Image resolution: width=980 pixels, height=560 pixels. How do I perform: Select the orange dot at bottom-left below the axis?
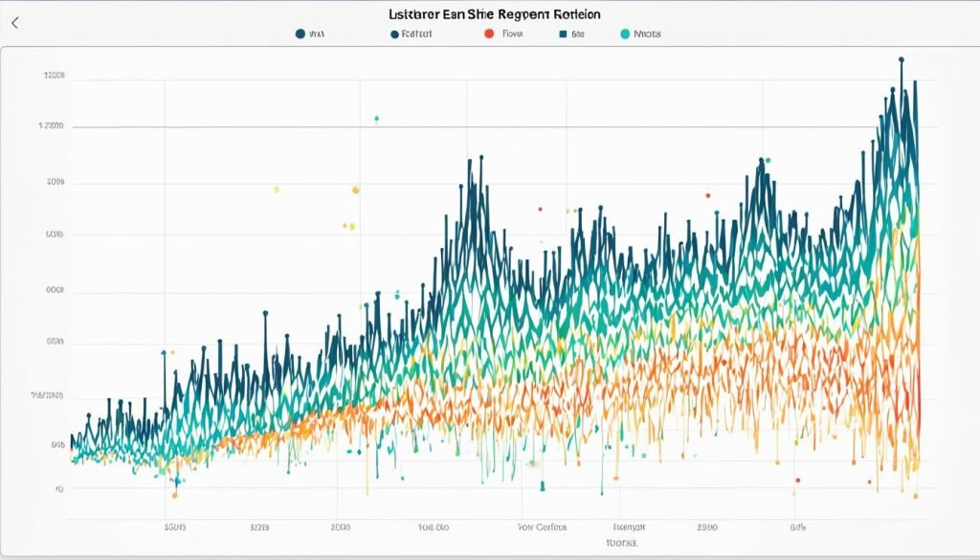[174, 495]
